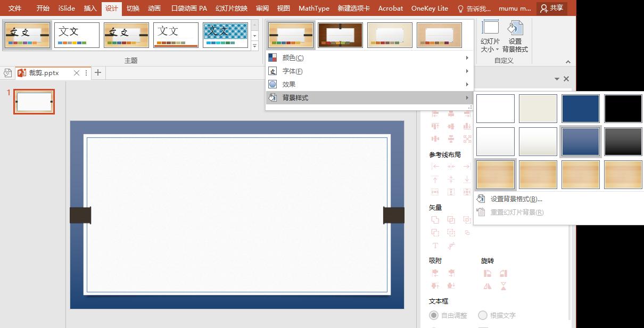This screenshot has width=644, height=328.
Task: Expand the themes gallery more arrow
Action: 255,47
